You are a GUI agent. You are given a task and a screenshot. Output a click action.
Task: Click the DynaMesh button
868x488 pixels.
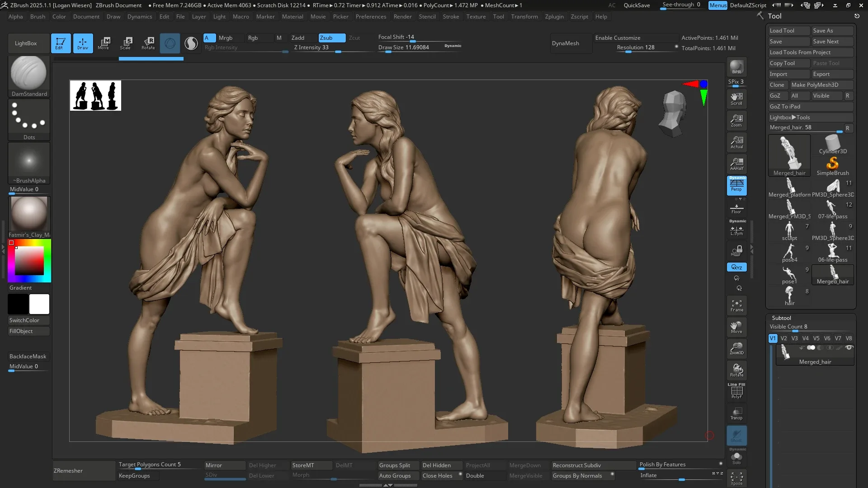click(571, 43)
